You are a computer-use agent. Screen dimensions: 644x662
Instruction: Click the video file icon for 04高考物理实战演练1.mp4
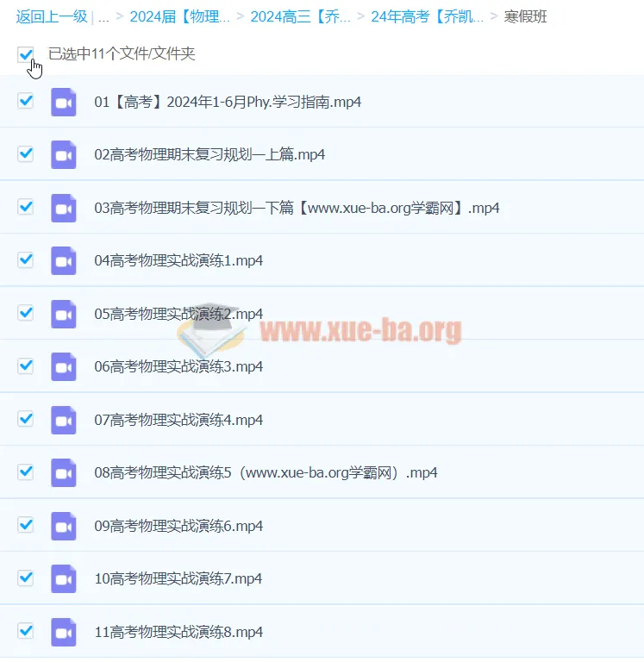[x=63, y=261]
